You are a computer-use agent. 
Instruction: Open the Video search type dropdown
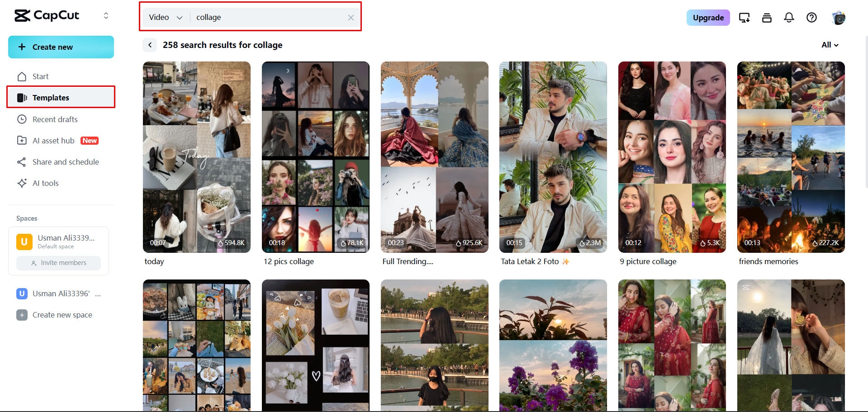[x=166, y=17]
